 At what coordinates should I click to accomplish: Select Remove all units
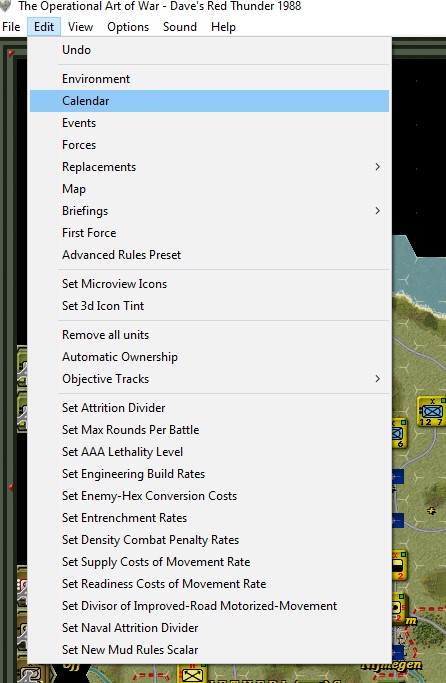[209, 335]
